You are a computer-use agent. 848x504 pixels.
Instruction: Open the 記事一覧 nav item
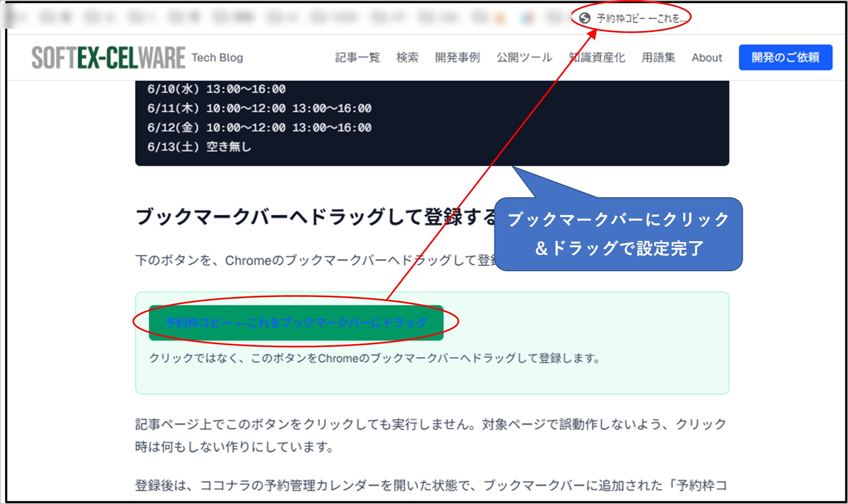[357, 57]
